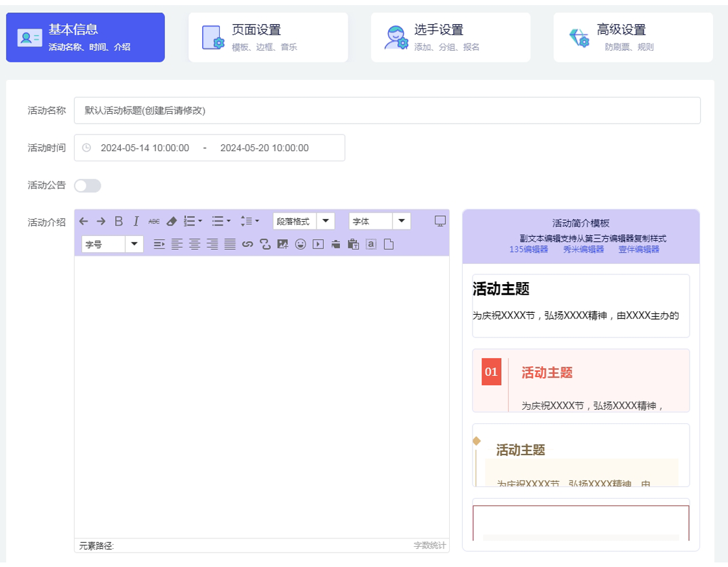Select the brown diamond 活动主题 template
Viewport: 728px width, 567px height.
pyautogui.click(x=581, y=455)
